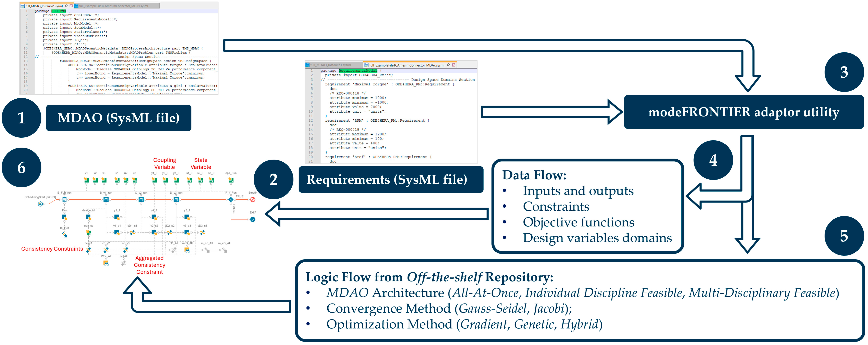
Task: Click the "attribute maximum = 1200;" line
Action: 358,134
